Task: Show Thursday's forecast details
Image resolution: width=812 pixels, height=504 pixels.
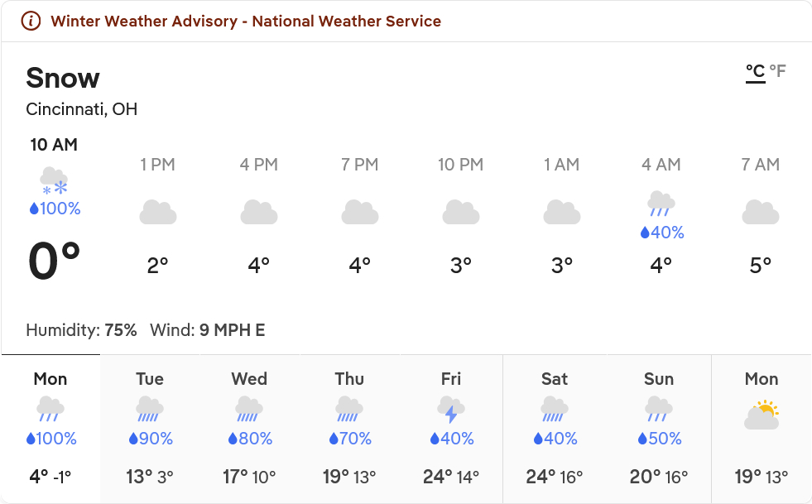Action: (349, 429)
